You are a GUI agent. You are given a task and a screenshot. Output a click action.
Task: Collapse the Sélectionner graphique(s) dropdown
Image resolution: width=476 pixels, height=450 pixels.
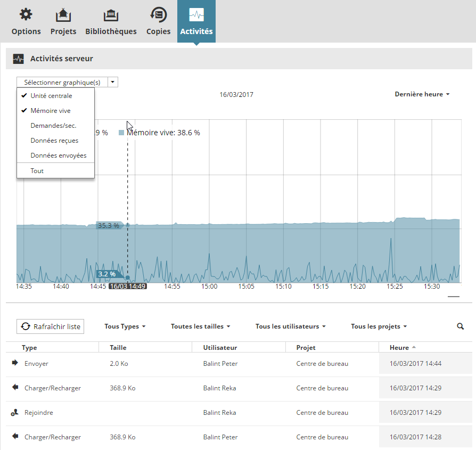[x=112, y=83]
